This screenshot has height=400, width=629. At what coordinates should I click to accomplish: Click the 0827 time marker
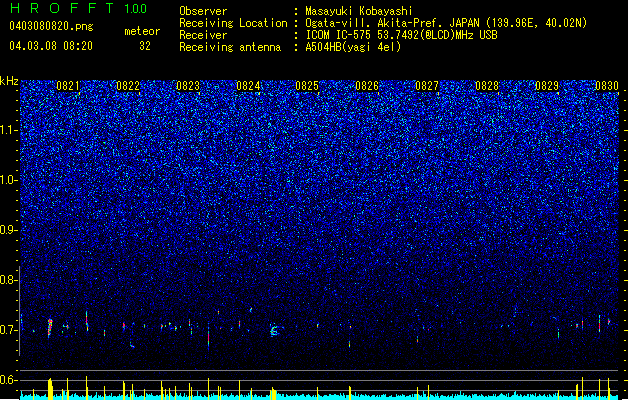[x=426, y=86]
